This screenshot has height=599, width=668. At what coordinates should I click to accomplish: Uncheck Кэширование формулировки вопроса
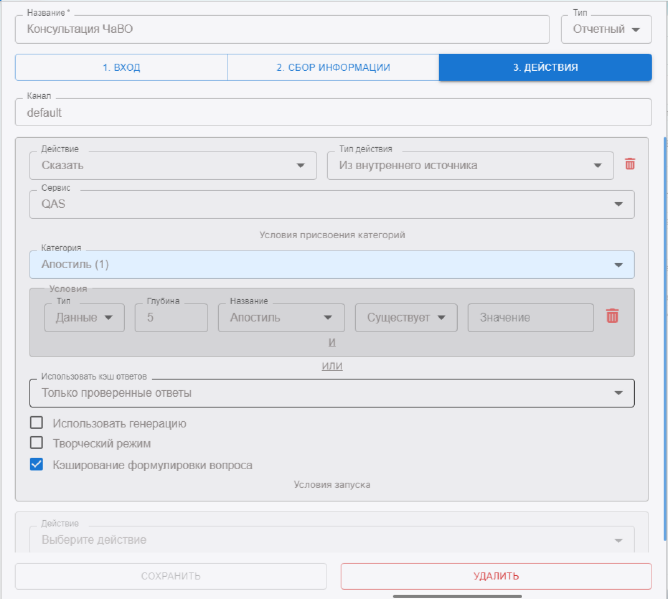coord(37,464)
